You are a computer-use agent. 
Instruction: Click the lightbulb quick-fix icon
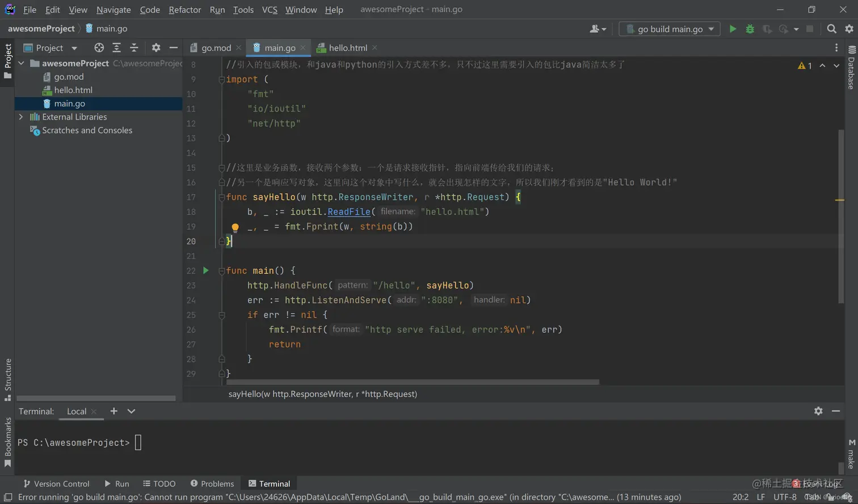pyautogui.click(x=235, y=227)
